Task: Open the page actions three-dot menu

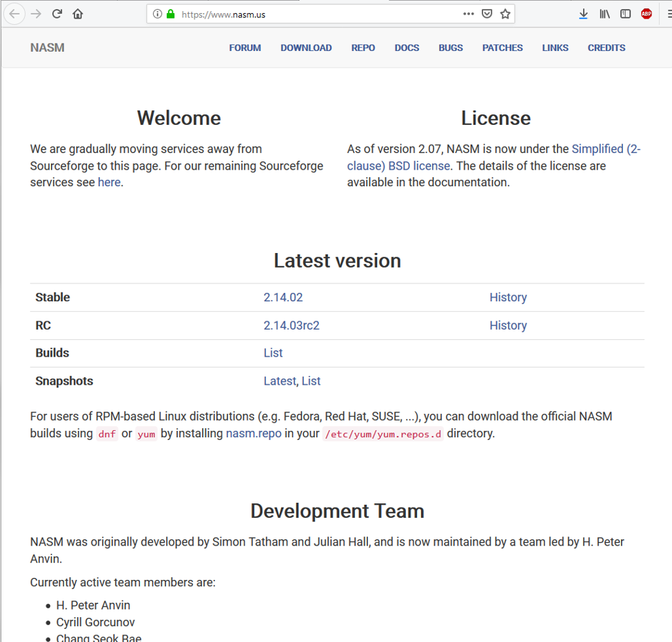Action: (x=469, y=14)
